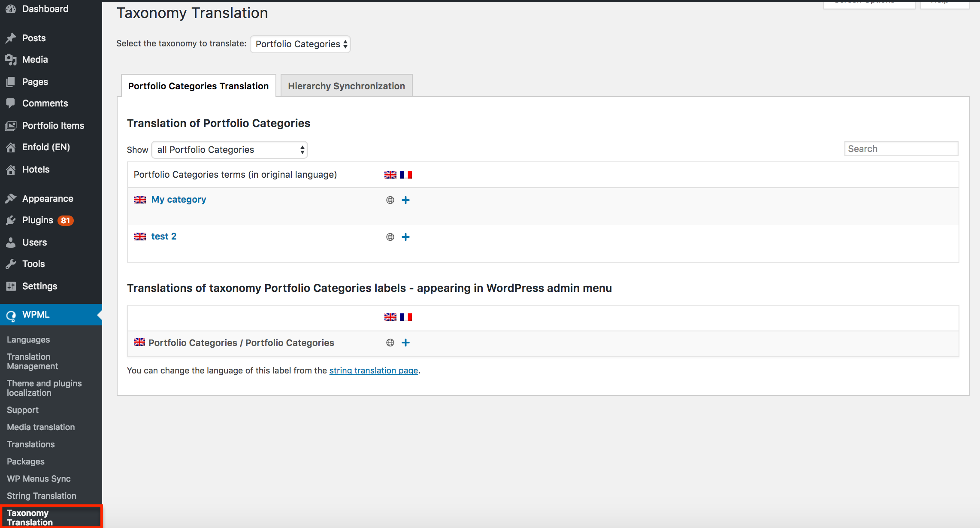This screenshot has width=980, height=528.
Task: Click the globe icon in labels row
Action: [x=390, y=343]
